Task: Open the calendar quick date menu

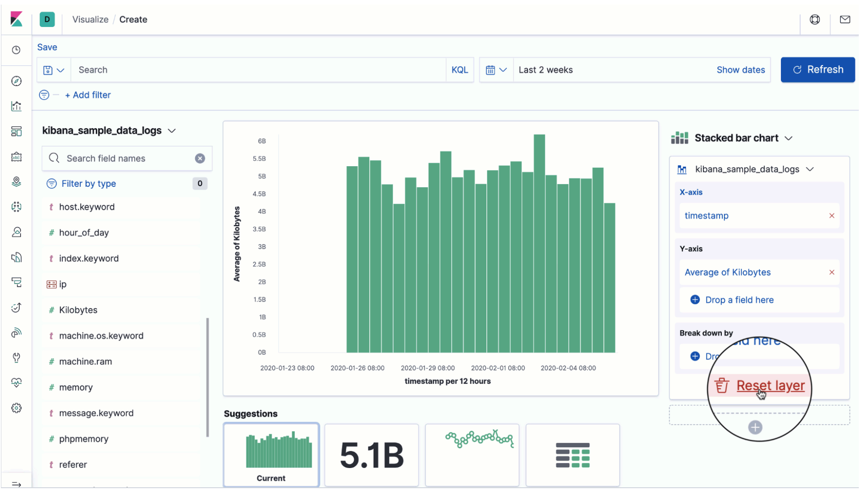Action: point(496,70)
